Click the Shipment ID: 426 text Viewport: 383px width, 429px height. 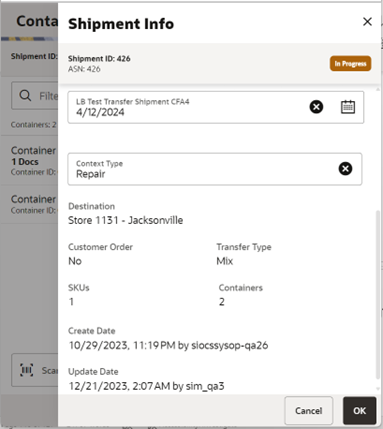pos(99,59)
